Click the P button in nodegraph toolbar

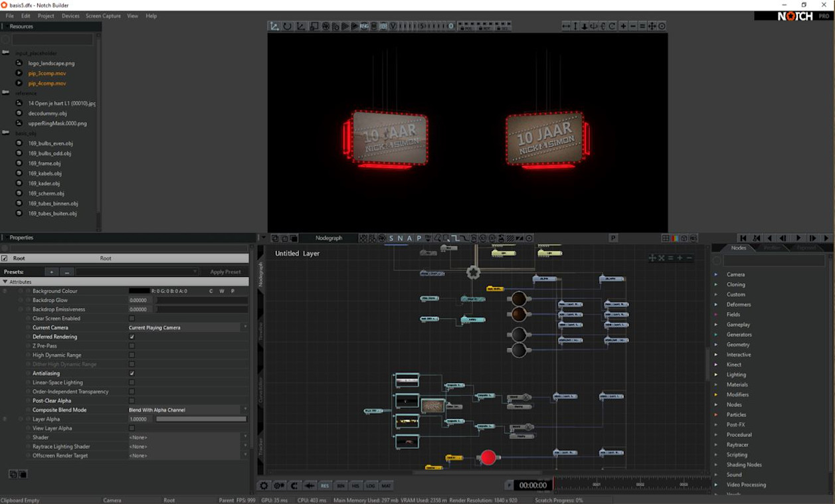[x=613, y=238]
